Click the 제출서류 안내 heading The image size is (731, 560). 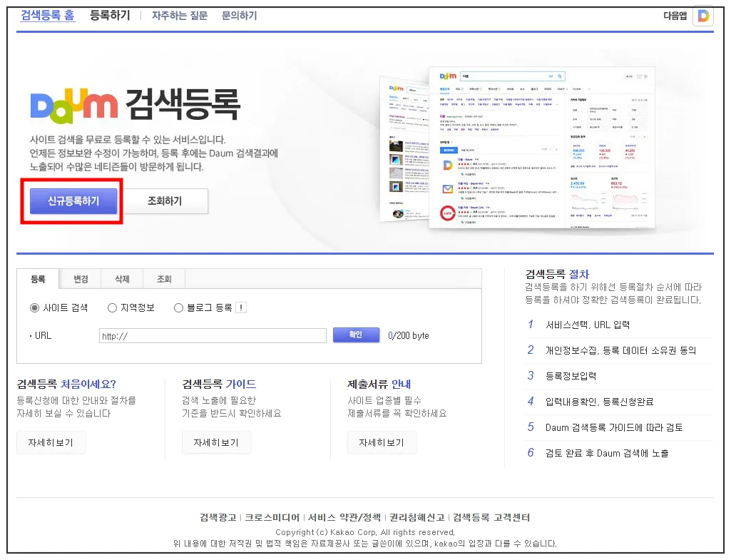pos(379,385)
